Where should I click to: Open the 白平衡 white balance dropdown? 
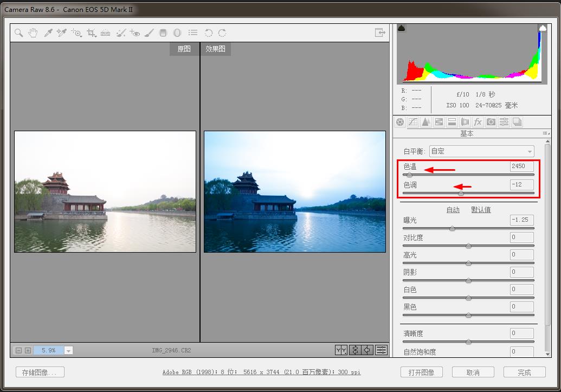coord(481,151)
